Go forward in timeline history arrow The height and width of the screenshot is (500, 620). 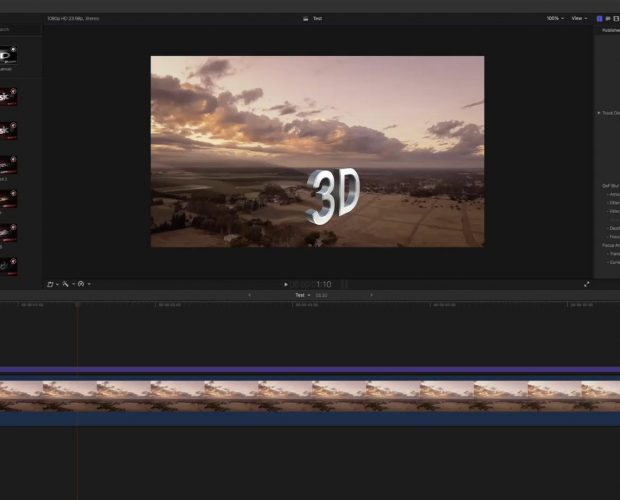click(x=371, y=295)
